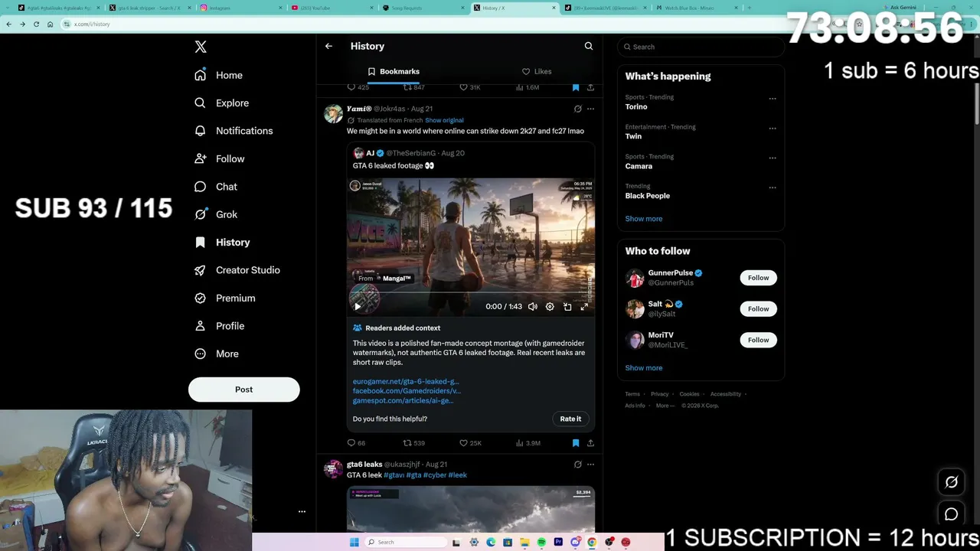Remove bookmark from the 3.9M views post

(576, 442)
